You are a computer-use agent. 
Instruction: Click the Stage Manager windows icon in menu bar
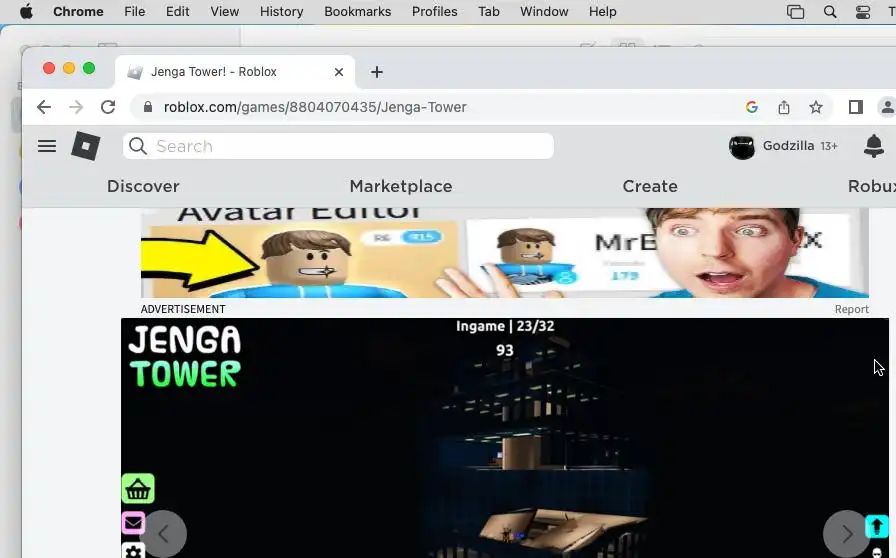795,11
